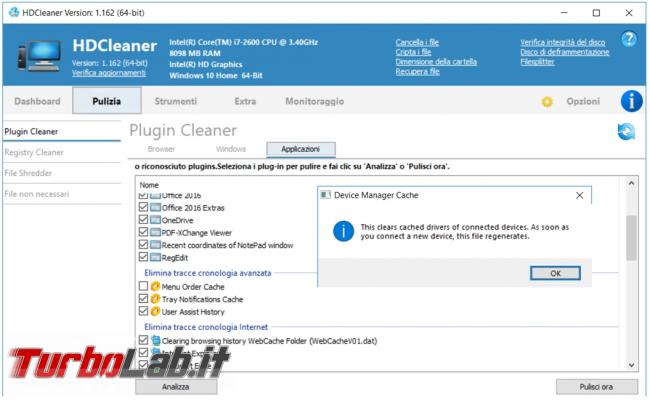This screenshot has width=650, height=402.
Task: Open the Extra tab
Action: coord(245,101)
